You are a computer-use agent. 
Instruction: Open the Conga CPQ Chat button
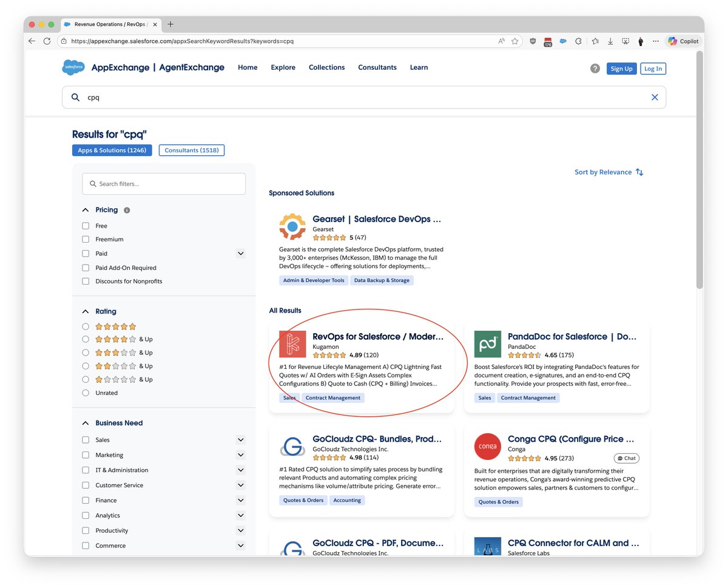[x=627, y=458]
